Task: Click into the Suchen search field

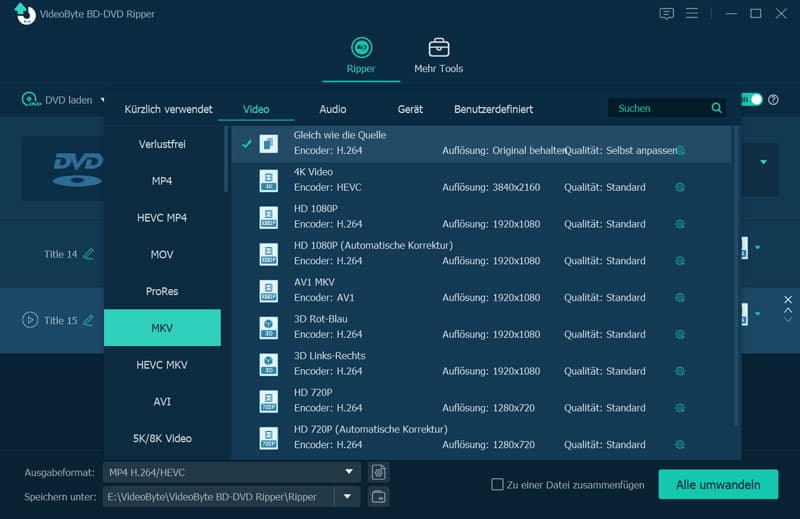Action: click(661, 108)
